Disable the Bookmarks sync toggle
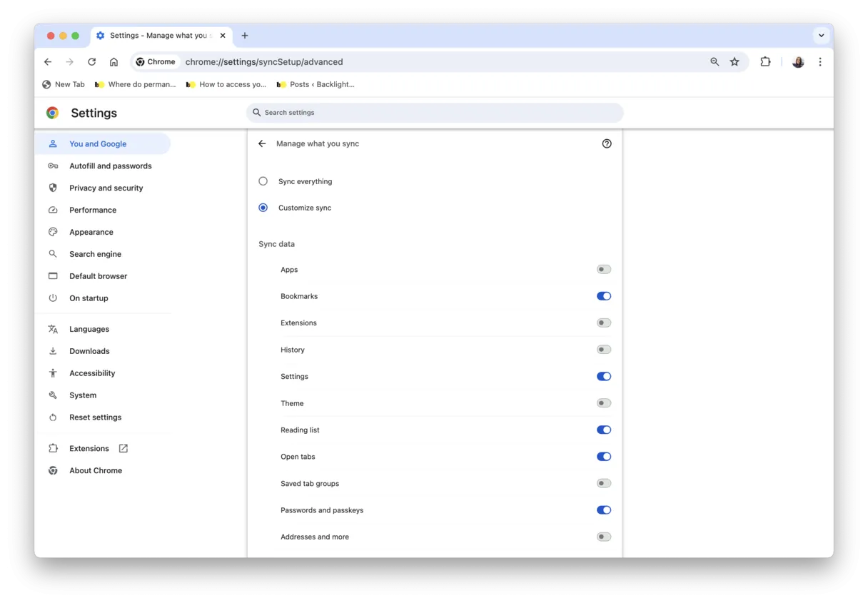868x603 pixels. coord(603,295)
